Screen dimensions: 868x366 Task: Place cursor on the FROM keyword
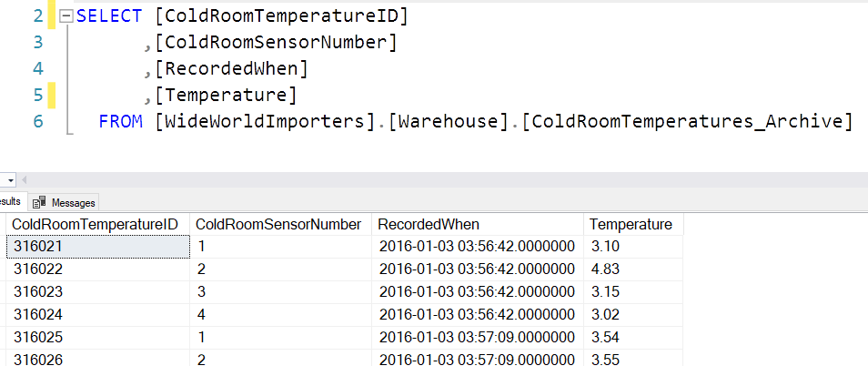[120, 121]
